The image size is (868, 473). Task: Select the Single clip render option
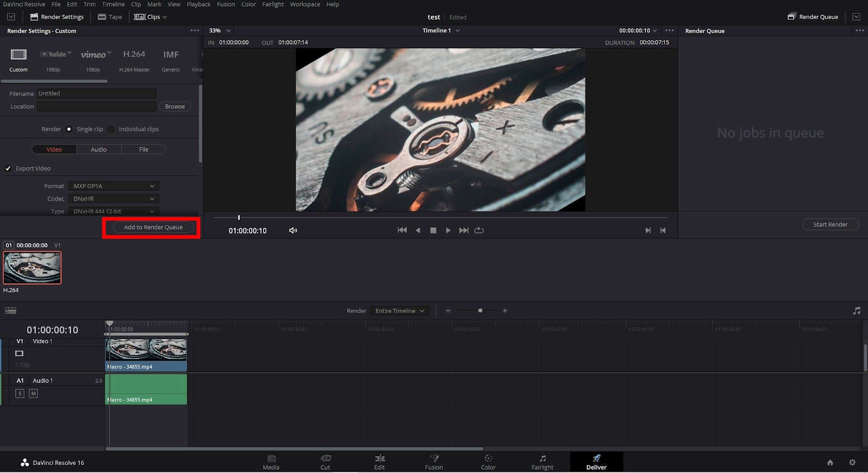coord(69,129)
